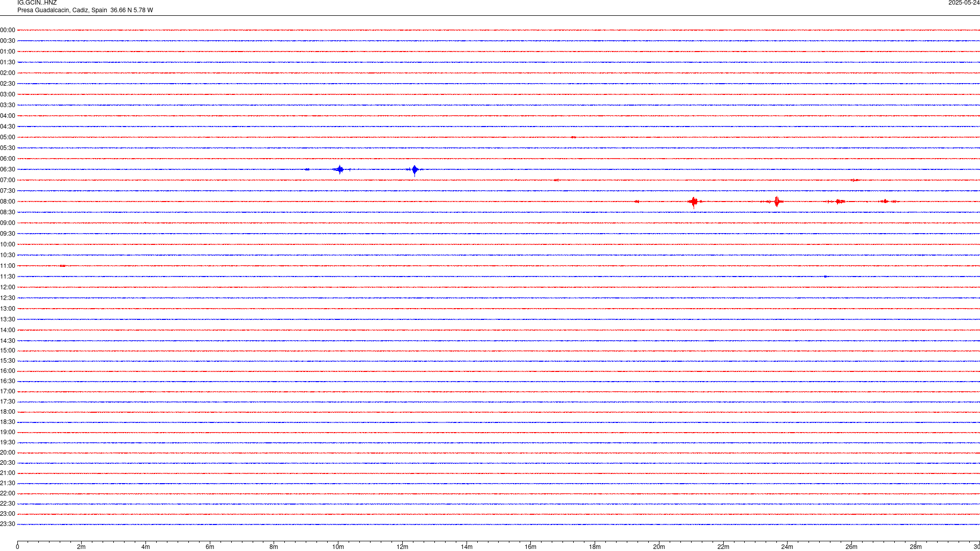Screen dimensions: 980x551
Task: Click the Presa Guadalcacin location text
Action: [85, 10]
